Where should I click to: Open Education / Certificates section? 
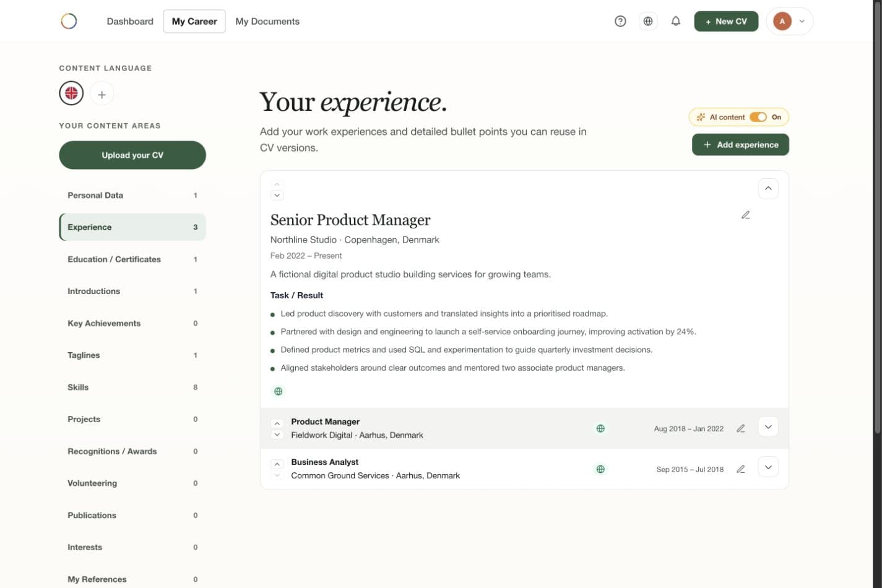point(132,259)
